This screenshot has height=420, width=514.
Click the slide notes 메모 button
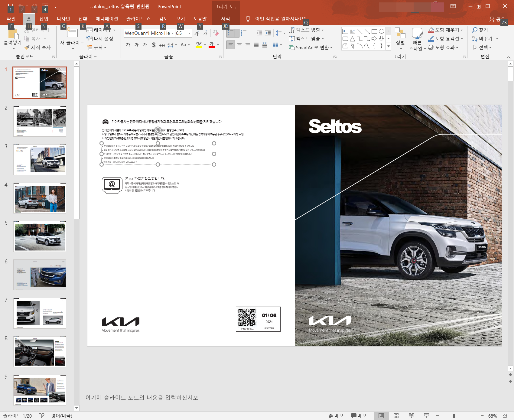(336, 416)
